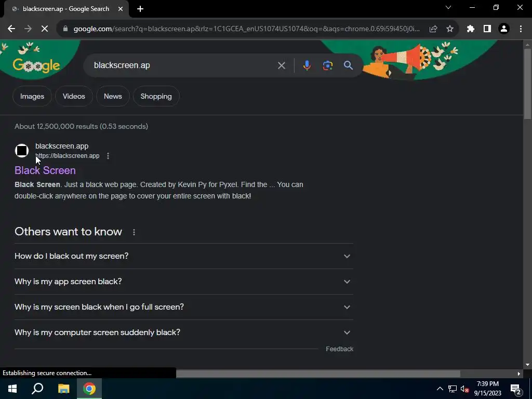Open the Windows Start menu
Image resolution: width=532 pixels, height=399 pixels.
tap(12, 389)
